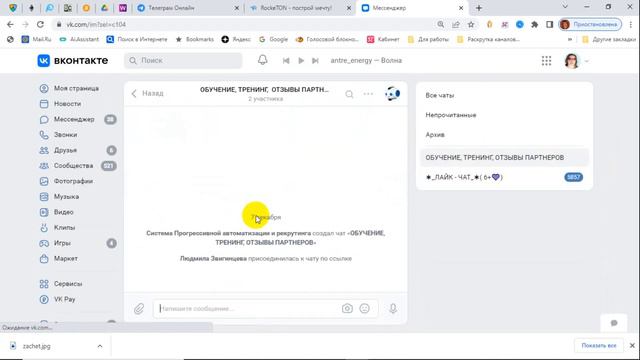Open Новости in sidebar
Screen dimensions: 640x360
tap(60, 104)
